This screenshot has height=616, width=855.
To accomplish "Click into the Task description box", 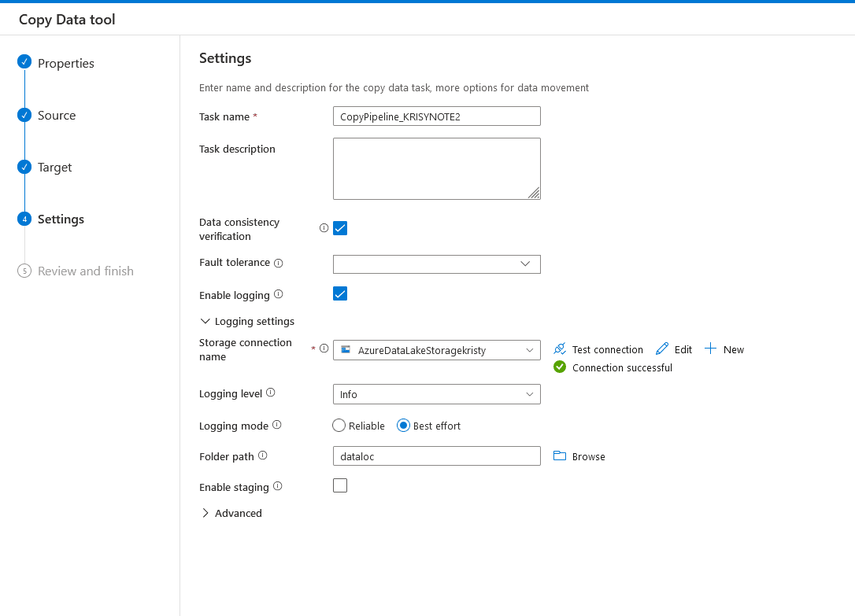I will point(436,168).
